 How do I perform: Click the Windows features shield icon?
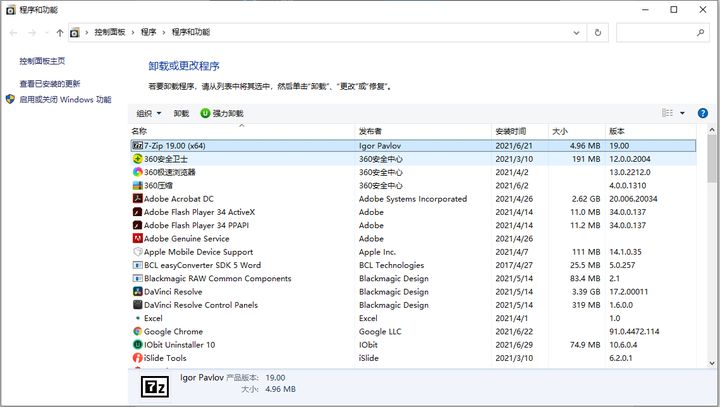coord(10,99)
